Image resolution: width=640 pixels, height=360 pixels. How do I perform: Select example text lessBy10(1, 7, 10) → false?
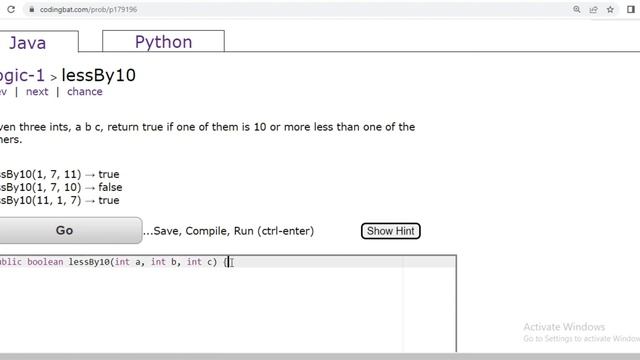61,187
